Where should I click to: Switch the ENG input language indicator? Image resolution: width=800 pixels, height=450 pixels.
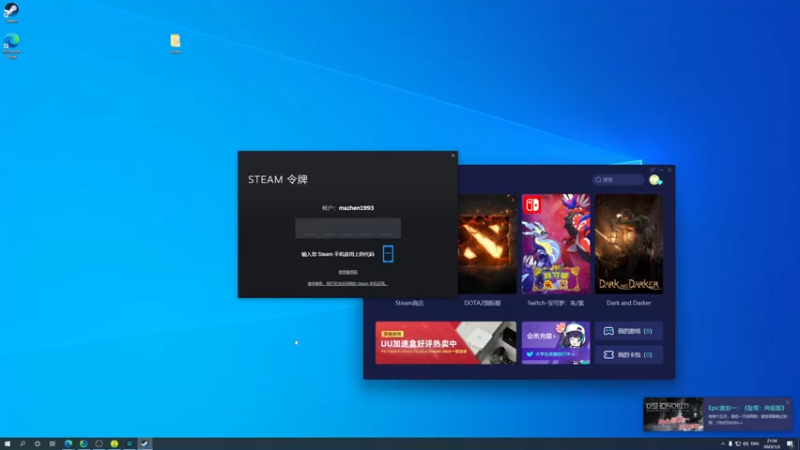pos(755,444)
